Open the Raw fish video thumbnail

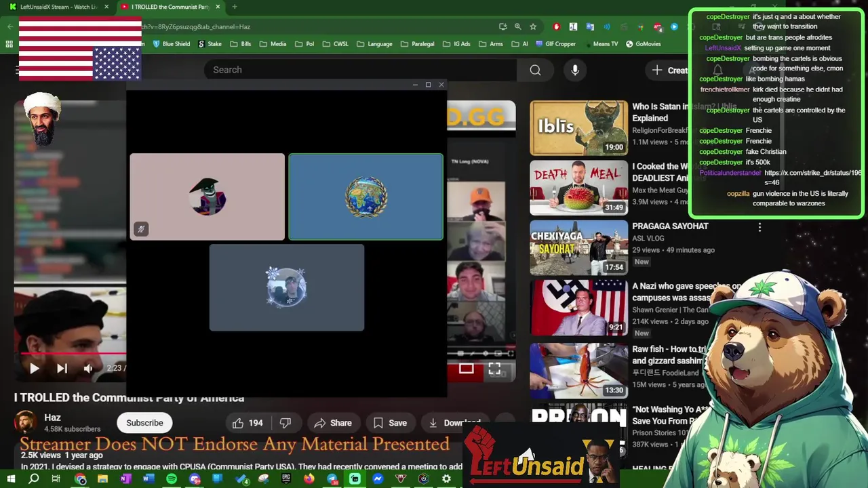coord(578,370)
